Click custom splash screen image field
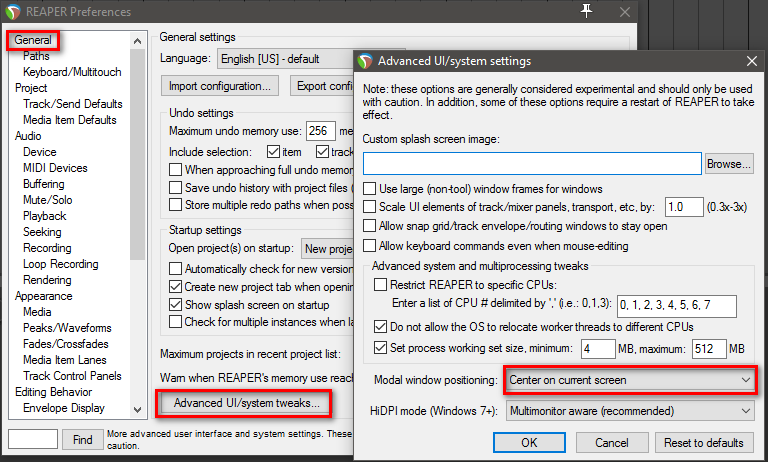Screen dimensions: 768x462 [x=532, y=164]
